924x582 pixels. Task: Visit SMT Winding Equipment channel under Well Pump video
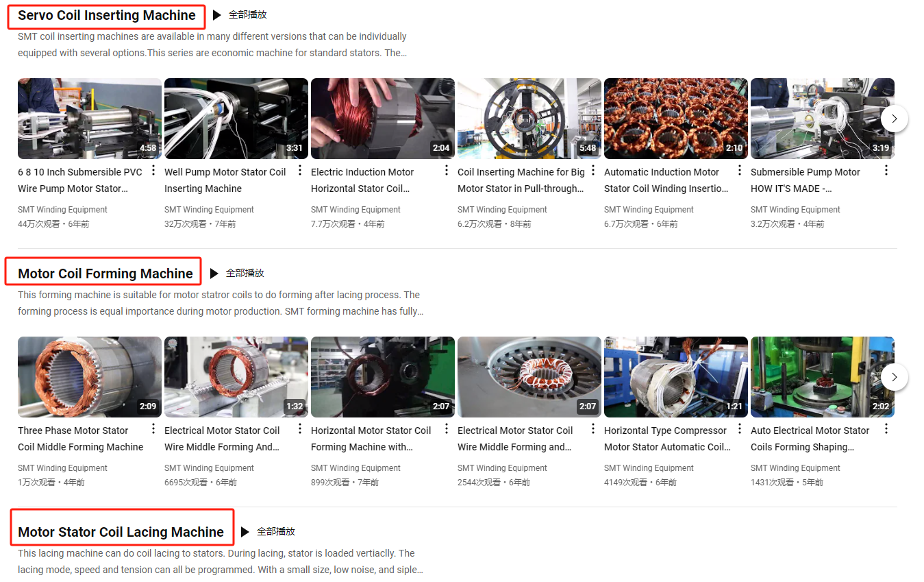click(x=209, y=210)
